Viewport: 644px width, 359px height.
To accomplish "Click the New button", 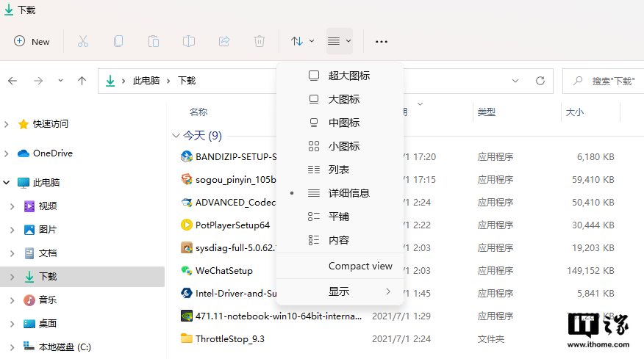I will point(32,42).
